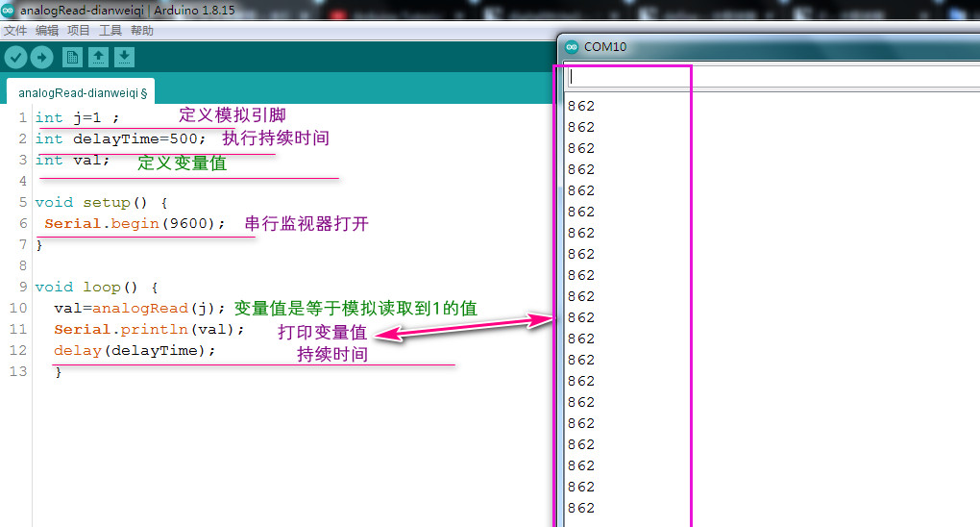Create a new sketch with the New icon
Image resolution: width=980 pixels, height=527 pixels.
coord(72,58)
